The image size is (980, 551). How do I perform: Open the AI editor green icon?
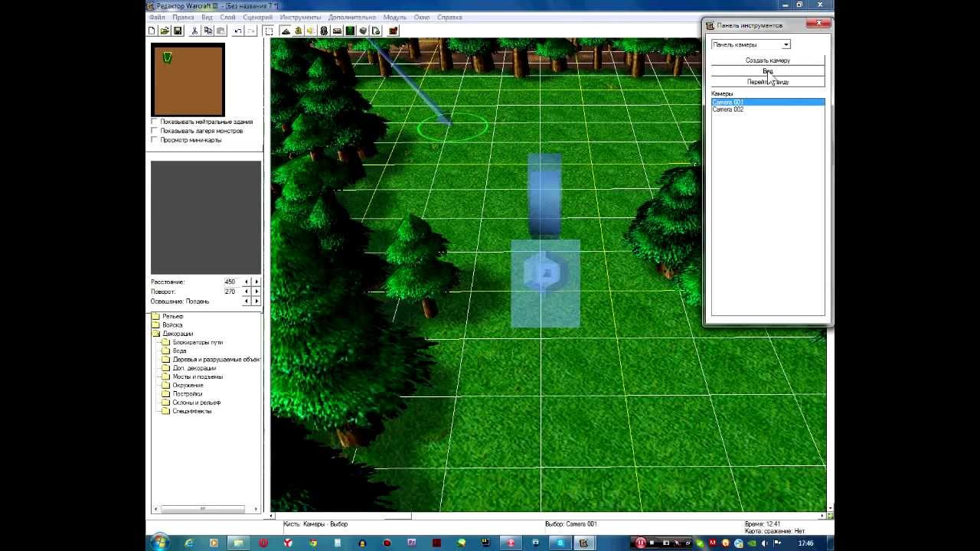(350, 31)
